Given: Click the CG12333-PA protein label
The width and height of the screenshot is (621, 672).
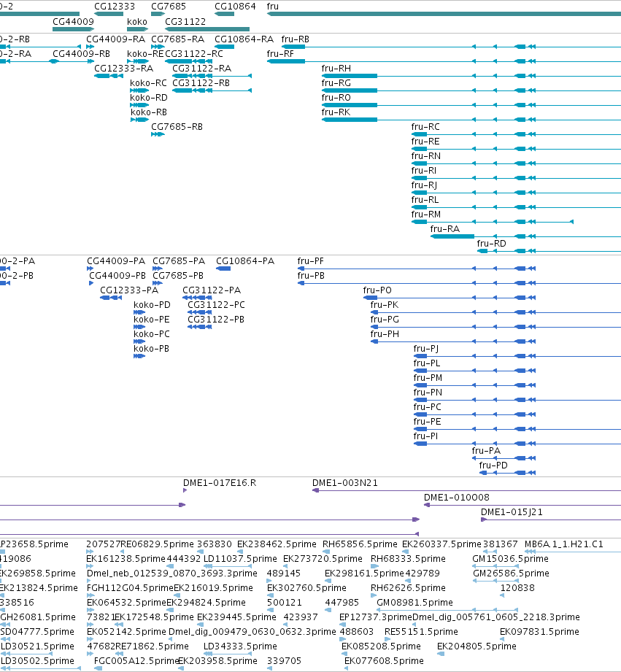Looking at the screenshot, I should pos(129,290).
